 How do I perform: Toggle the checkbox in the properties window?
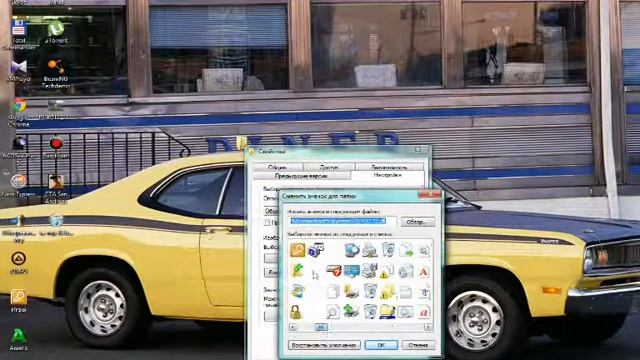[x=267, y=222]
